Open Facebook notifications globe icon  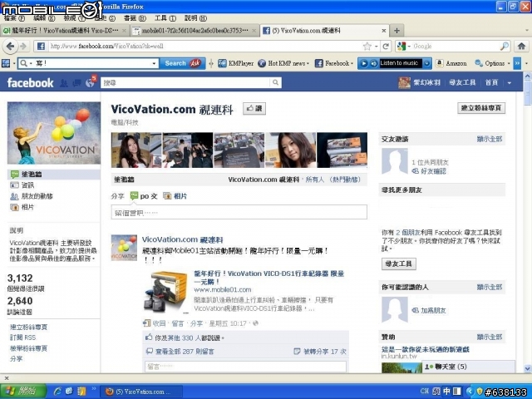pyautogui.click(x=90, y=83)
